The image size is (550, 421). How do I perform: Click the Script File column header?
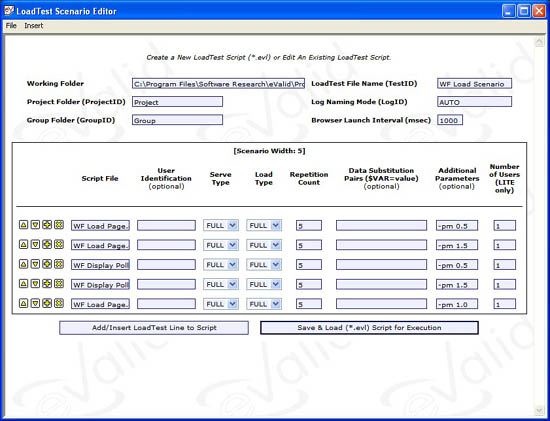click(x=100, y=178)
